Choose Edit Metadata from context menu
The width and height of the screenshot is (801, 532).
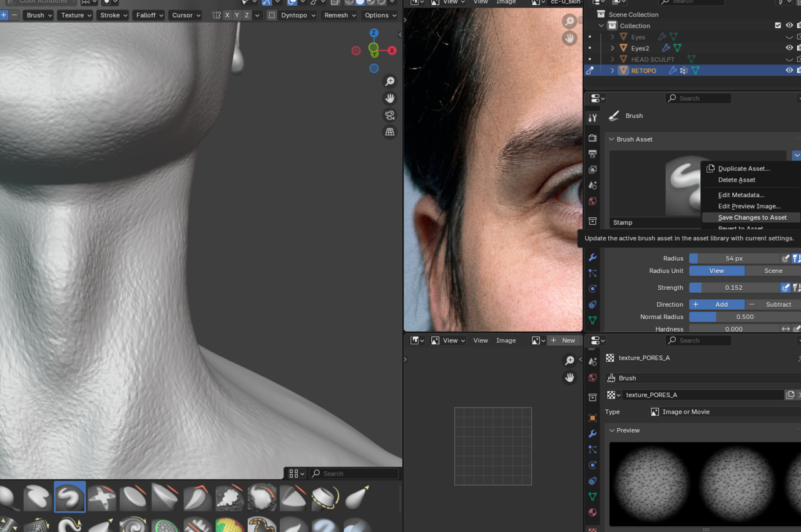[741, 195]
